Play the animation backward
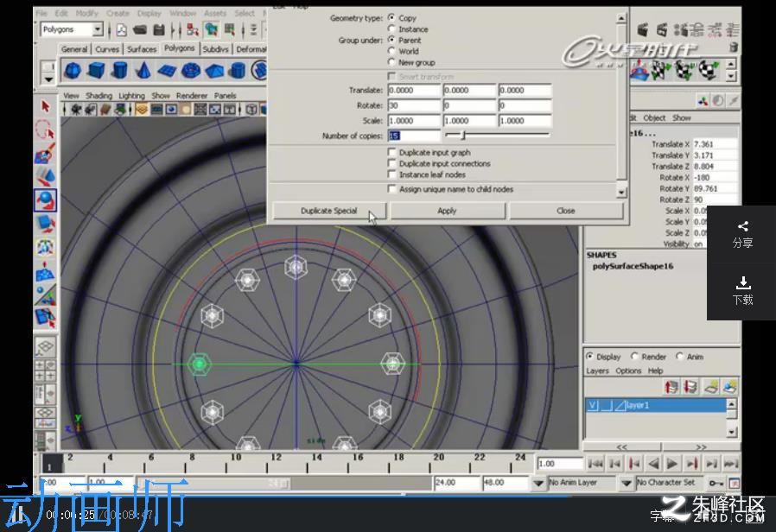Viewport: 776px width, 532px height. pyautogui.click(x=653, y=464)
